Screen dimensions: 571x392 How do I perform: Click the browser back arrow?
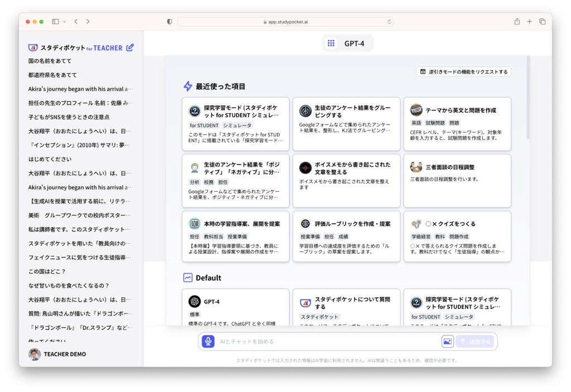(x=76, y=22)
